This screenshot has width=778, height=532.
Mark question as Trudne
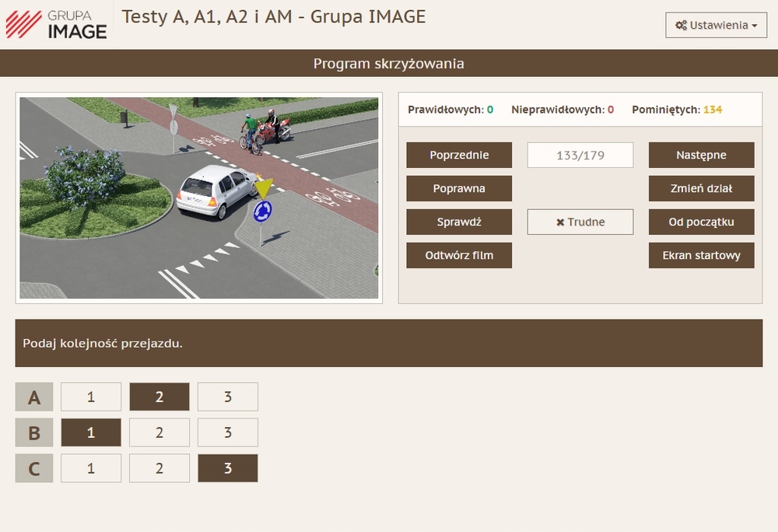coord(580,222)
